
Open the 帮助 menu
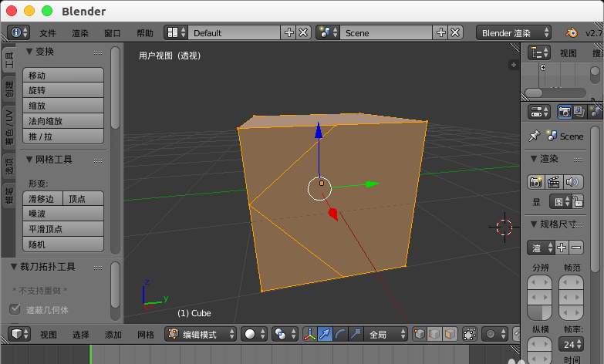click(145, 33)
